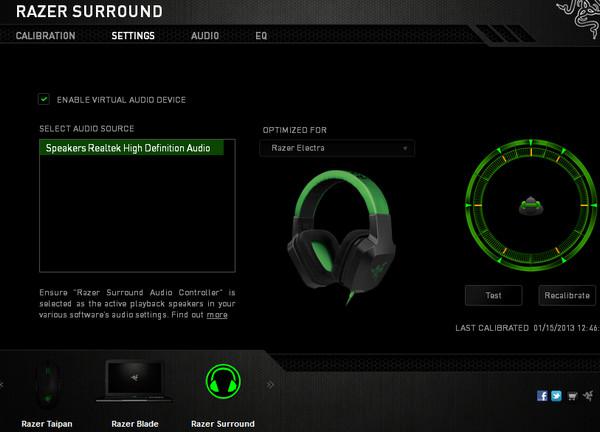Open the EQ tab

[261, 36]
